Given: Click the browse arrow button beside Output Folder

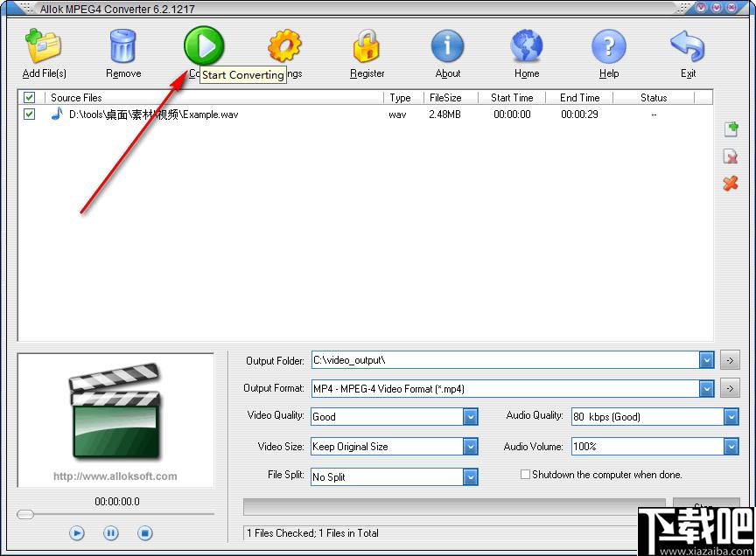Looking at the screenshot, I should click(730, 360).
